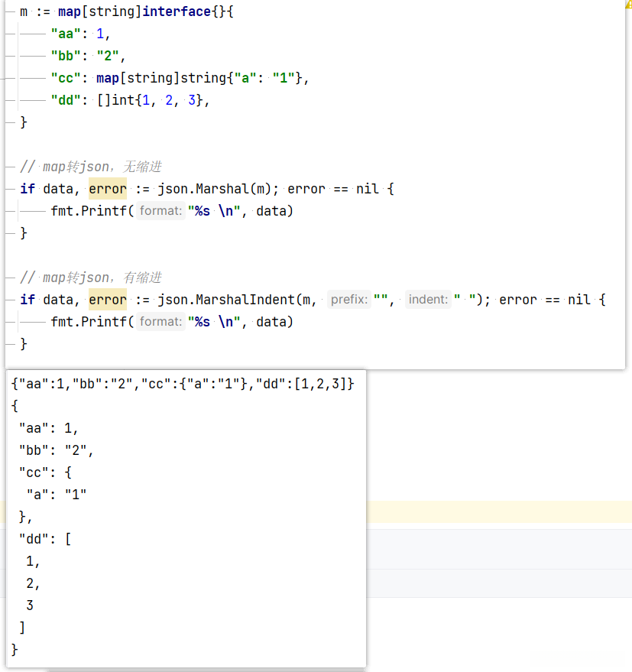Click 'map[string]string' nested map type

(x=161, y=78)
